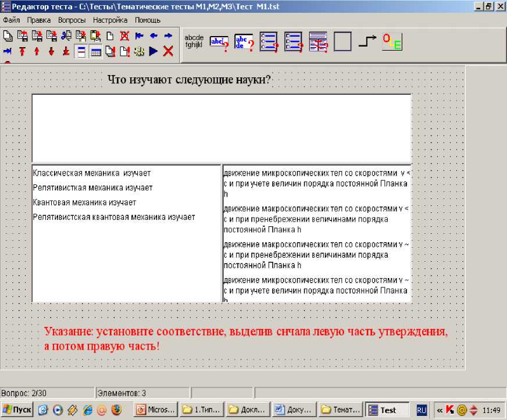Insert a matching question element icon
The height and width of the screenshot is (420, 507).
pyautogui.click(x=318, y=42)
